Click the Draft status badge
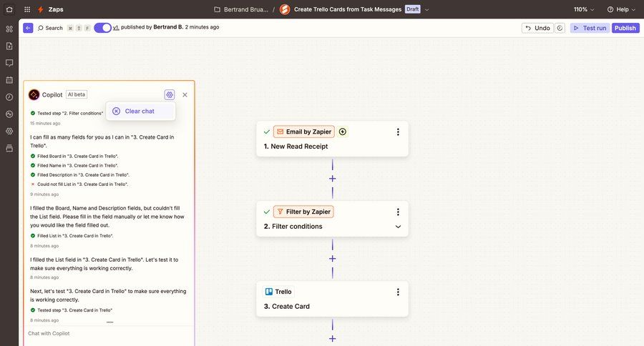The image size is (644, 346). pos(412,9)
